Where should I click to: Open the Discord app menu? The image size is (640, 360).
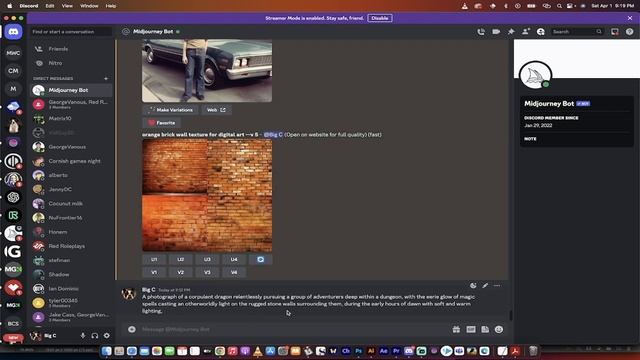coord(29,6)
